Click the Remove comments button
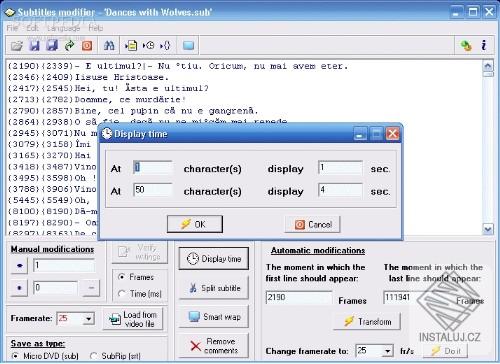Image resolution: width=500 pixels, height=364 pixels. click(214, 346)
